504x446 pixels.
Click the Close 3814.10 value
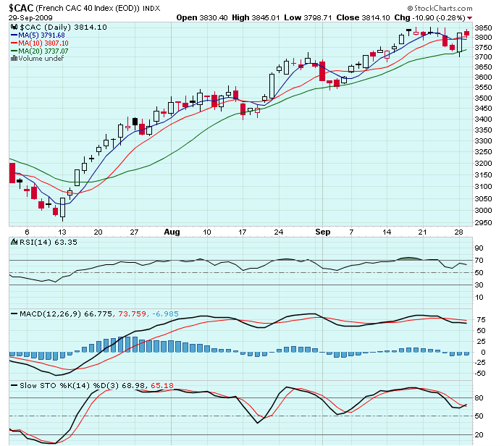click(363, 17)
